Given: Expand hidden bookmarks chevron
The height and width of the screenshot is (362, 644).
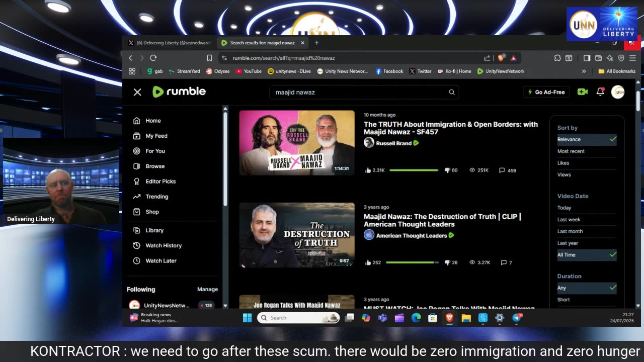Looking at the screenshot, I should point(584,71).
